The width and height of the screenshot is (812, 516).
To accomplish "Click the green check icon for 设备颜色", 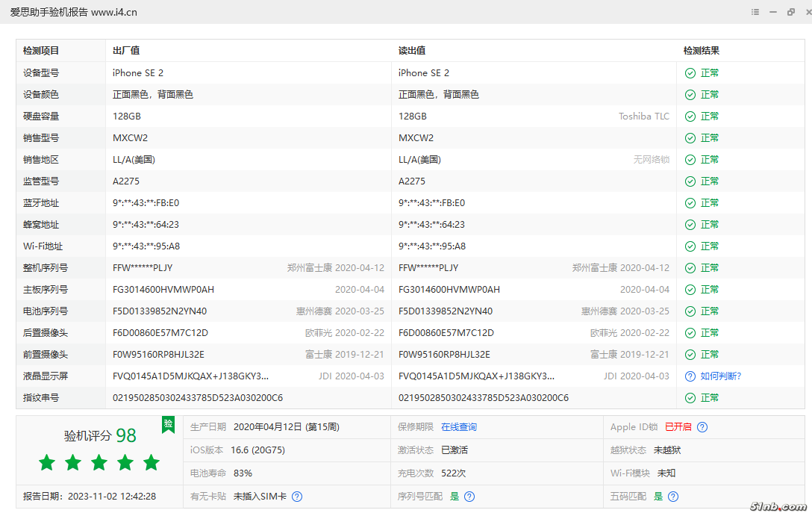I will [690, 95].
